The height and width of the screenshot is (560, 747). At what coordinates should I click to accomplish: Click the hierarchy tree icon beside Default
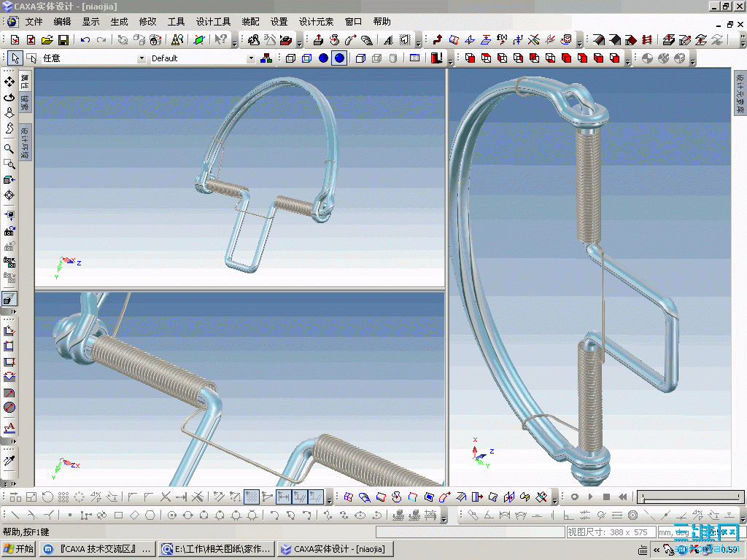[266, 58]
